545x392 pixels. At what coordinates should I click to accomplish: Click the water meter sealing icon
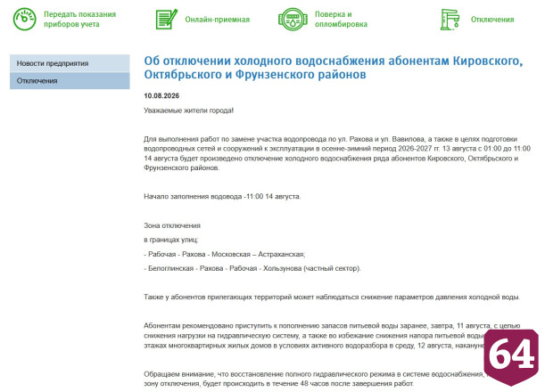point(293,19)
